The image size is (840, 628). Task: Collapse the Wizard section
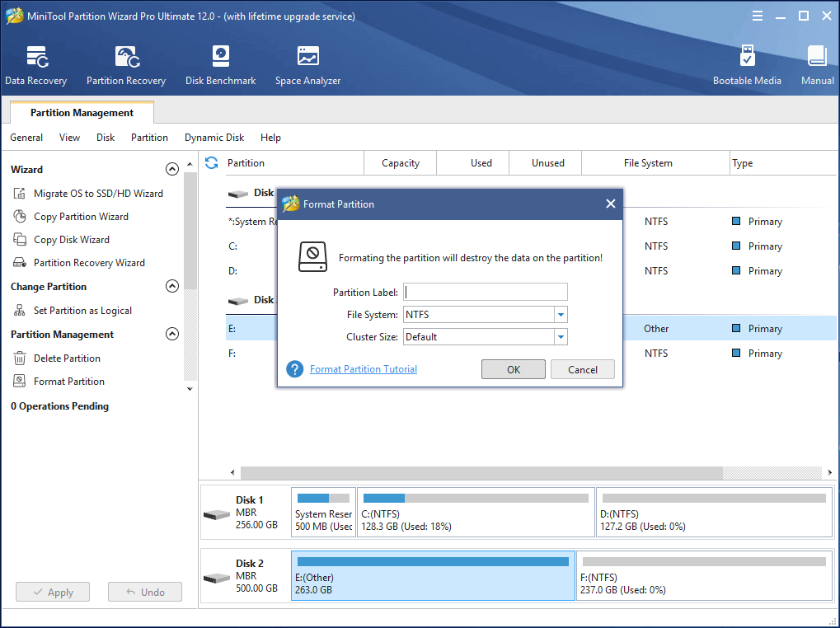171,168
